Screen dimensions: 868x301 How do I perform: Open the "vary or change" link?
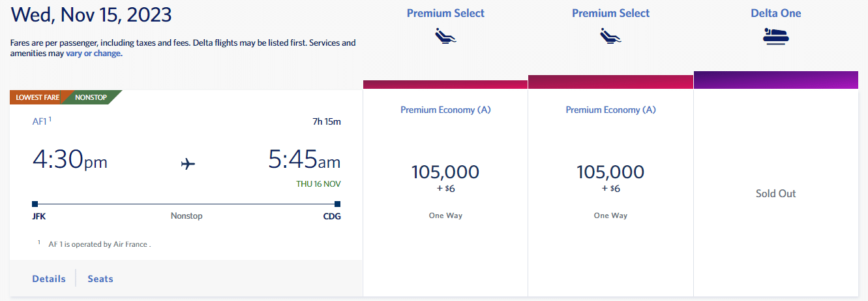(x=94, y=54)
